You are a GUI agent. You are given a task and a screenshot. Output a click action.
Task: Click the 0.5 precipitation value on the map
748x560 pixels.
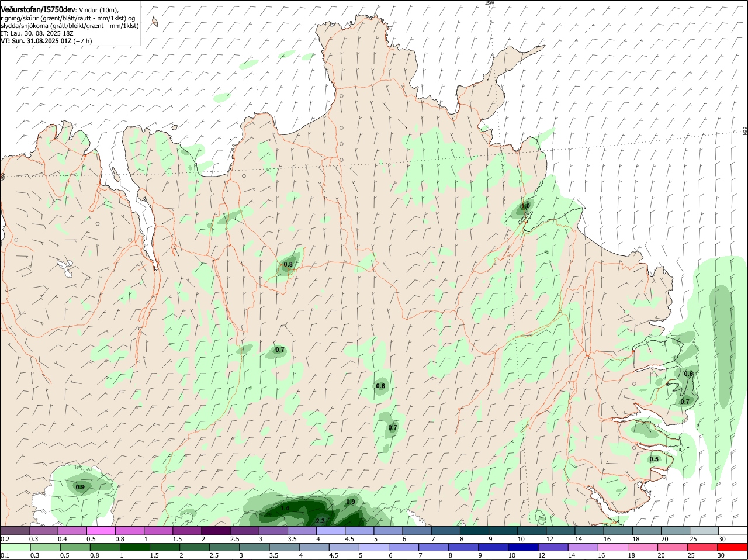point(654,459)
